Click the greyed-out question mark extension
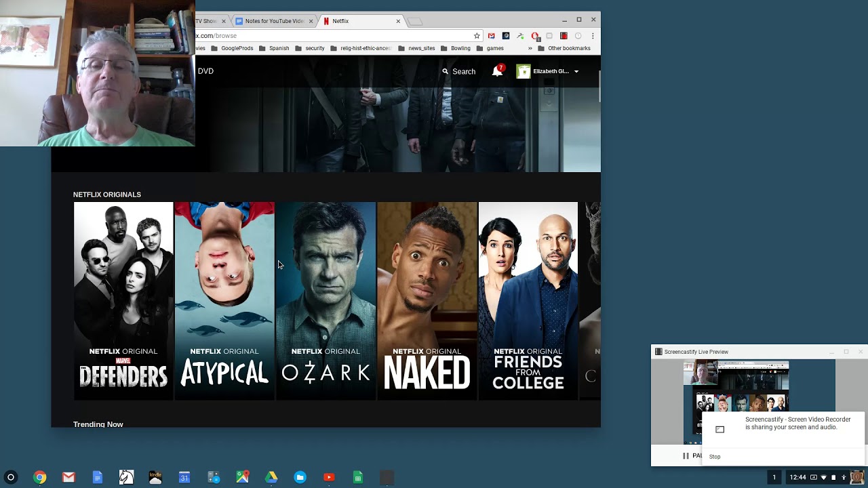 click(x=578, y=36)
